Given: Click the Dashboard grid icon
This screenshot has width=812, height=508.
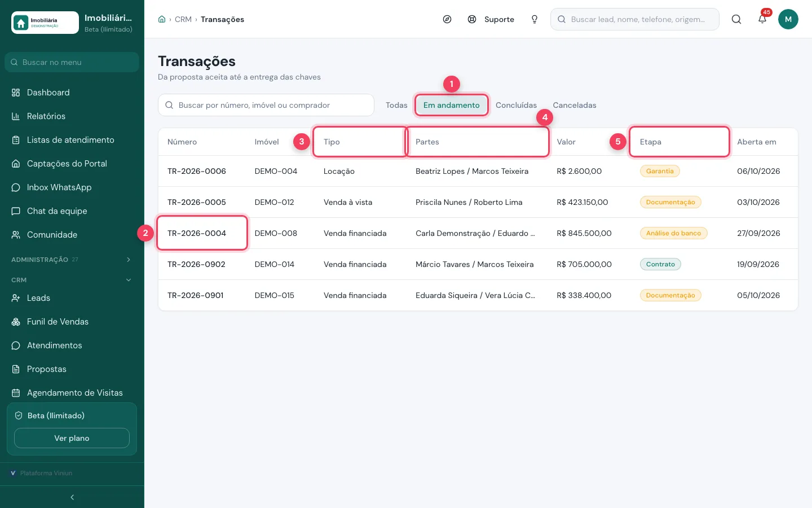Looking at the screenshot, I should tap(16, 93).
